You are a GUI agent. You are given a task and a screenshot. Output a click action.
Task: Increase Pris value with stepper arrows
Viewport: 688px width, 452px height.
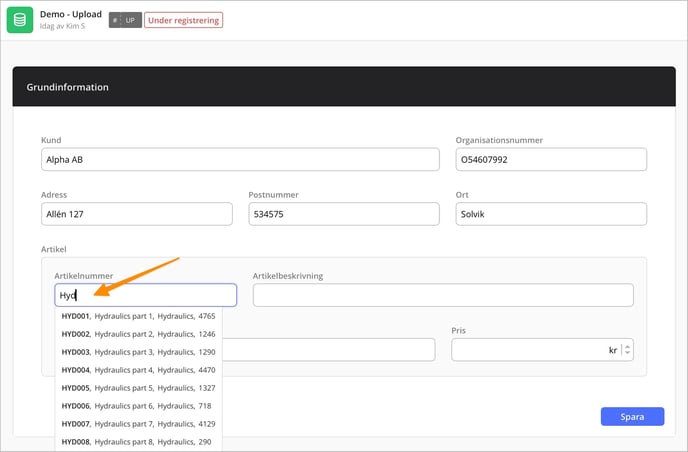tap(627, 347)
